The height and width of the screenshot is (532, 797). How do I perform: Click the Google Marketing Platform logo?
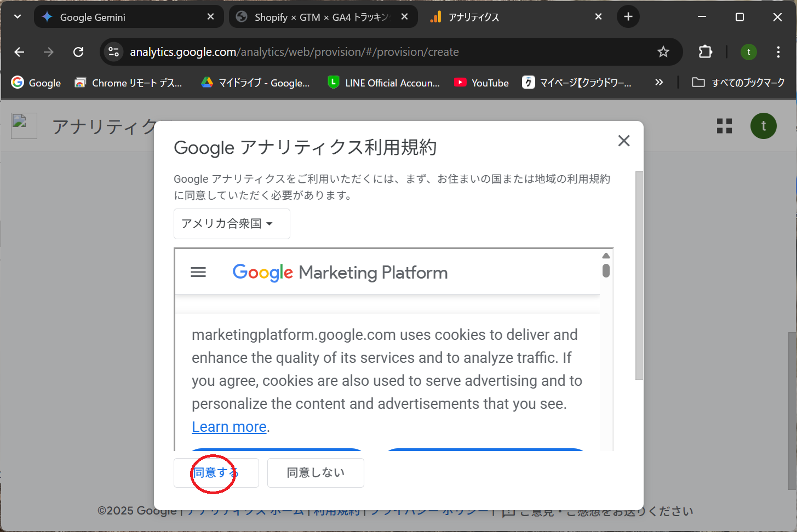(x=340, y=272)
